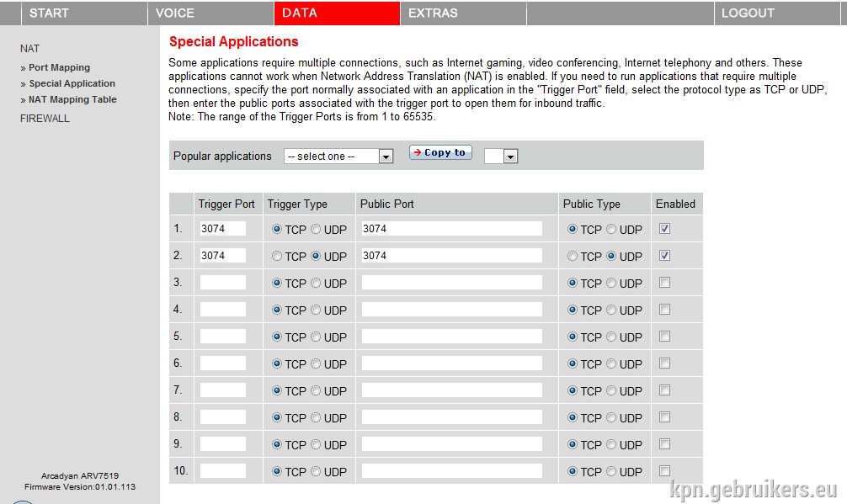
Task: Click the Public Port field in row 1
Action: [x=451, y=228]
